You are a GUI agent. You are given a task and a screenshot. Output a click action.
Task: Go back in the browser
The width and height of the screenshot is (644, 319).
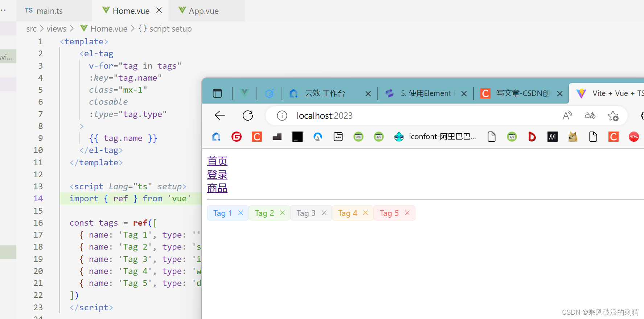(x=220, y=116)
